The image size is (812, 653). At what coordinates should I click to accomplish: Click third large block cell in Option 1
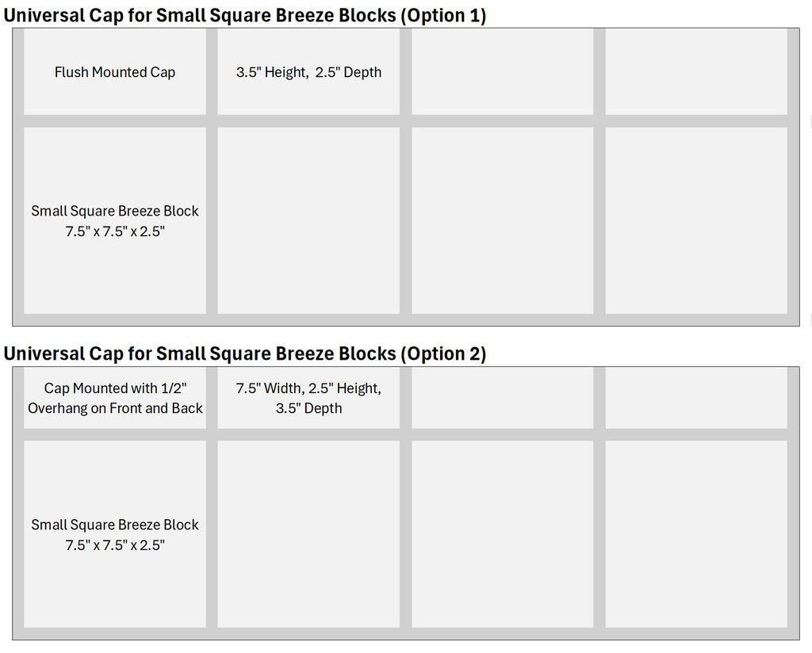point(502,221)
